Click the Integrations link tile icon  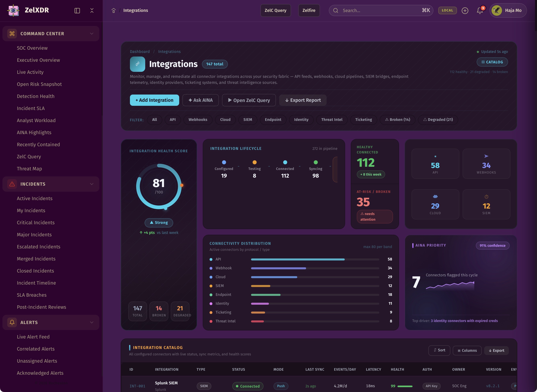(137, 64)
